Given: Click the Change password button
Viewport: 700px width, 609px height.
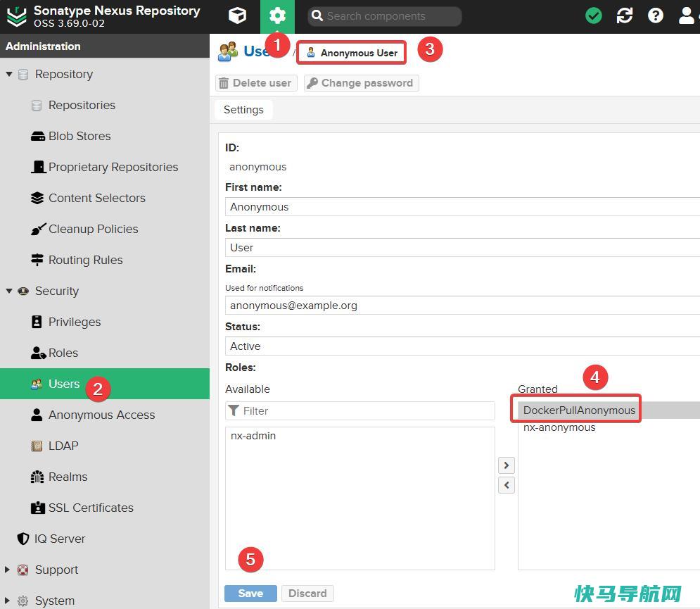Looking at the screenshot, I should 361,83.
